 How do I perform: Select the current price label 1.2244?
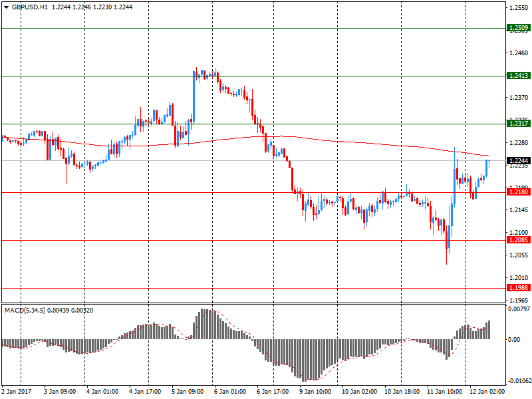coord(519,160)
